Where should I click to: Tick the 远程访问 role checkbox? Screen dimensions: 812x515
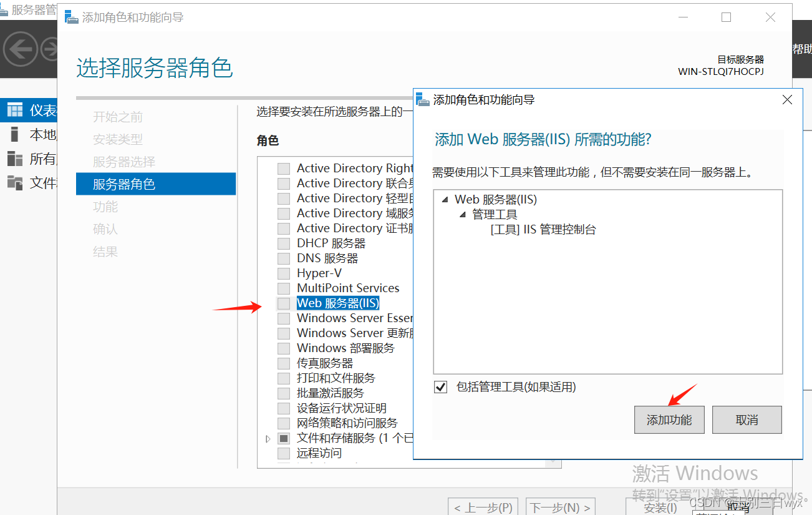284,453
